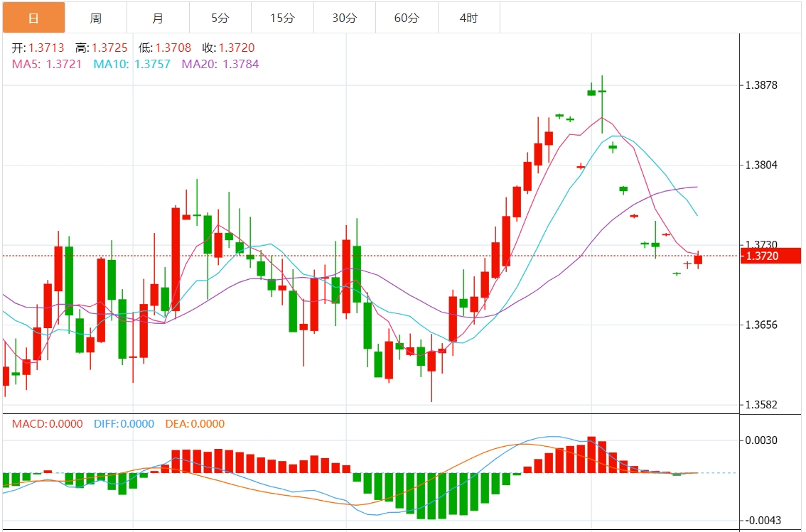This screenshot has width=806, height=532.
Task: Click the 0.0030 MACD axis label
Action: click(761, 440)
